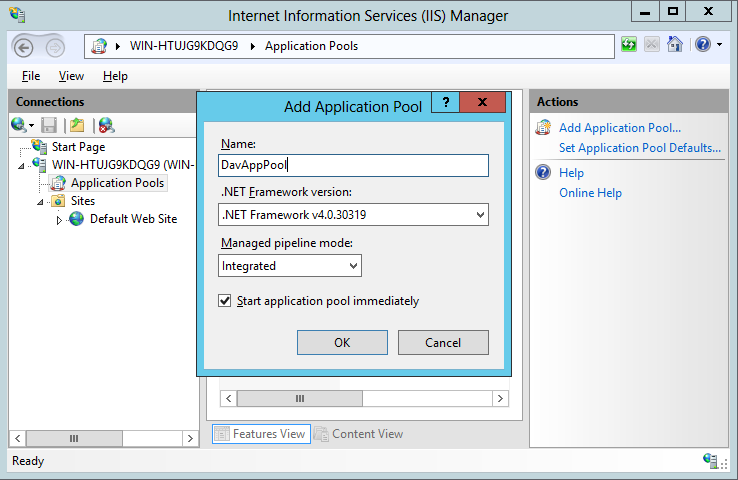The height and width of the screenshot is (480, 738).
Task: Click the Content View tab icon
Action: click(x=321, y=434)
